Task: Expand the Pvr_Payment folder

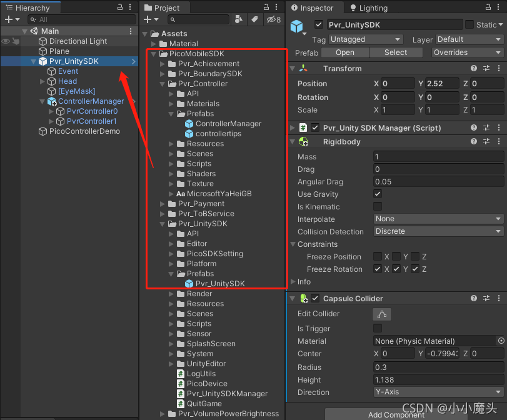Action: pos(163,204)
